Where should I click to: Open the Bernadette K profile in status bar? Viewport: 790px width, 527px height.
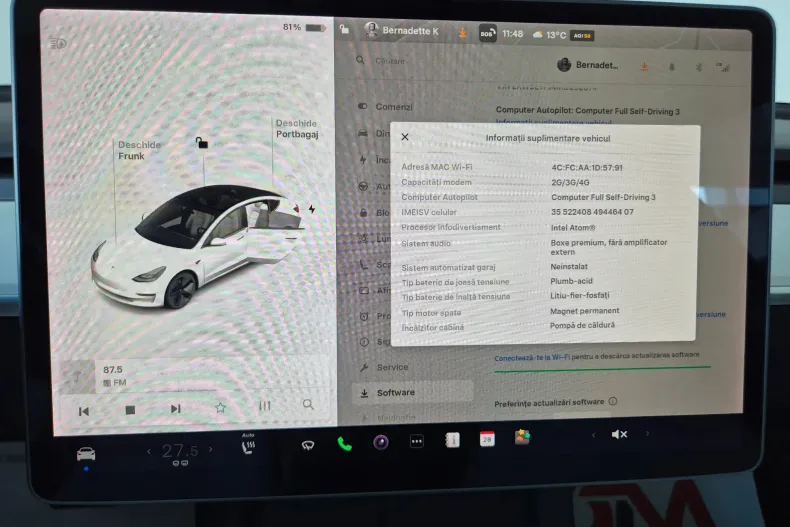pos(402,30)
